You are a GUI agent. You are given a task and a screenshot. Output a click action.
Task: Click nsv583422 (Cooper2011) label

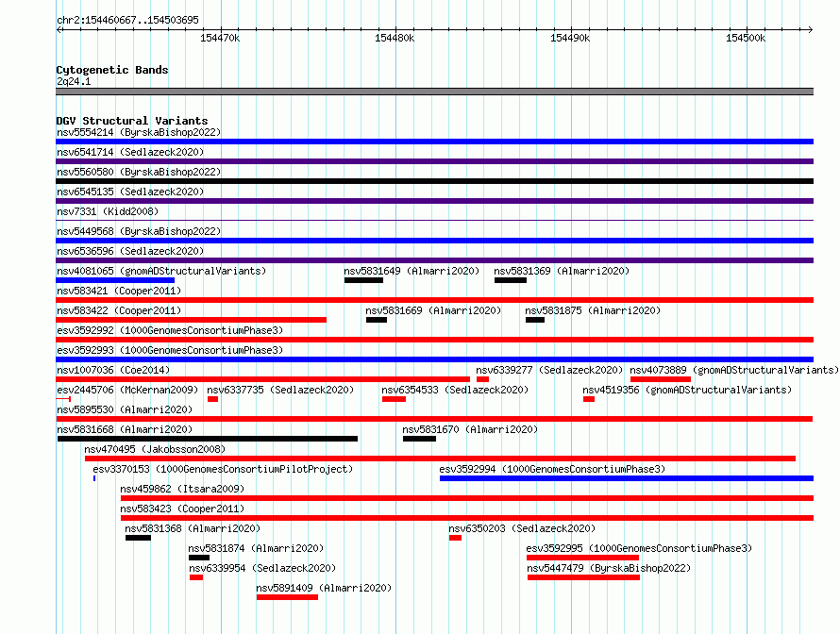point(119,310)
